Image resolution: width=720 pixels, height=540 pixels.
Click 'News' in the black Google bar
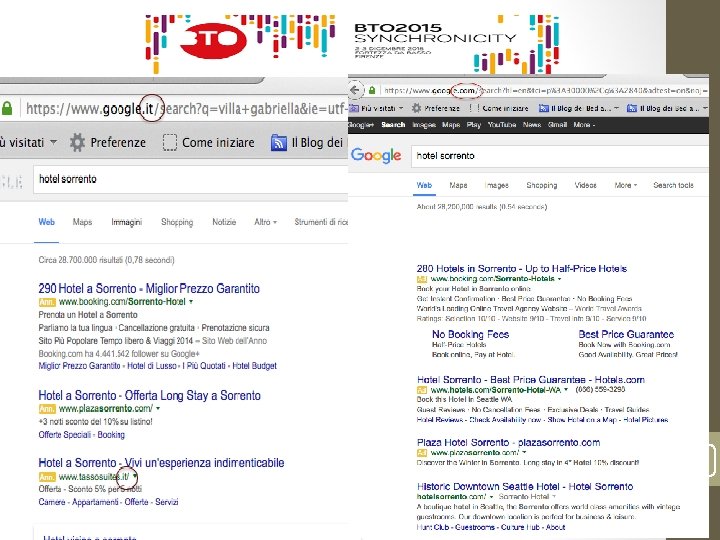click(532, 124)
